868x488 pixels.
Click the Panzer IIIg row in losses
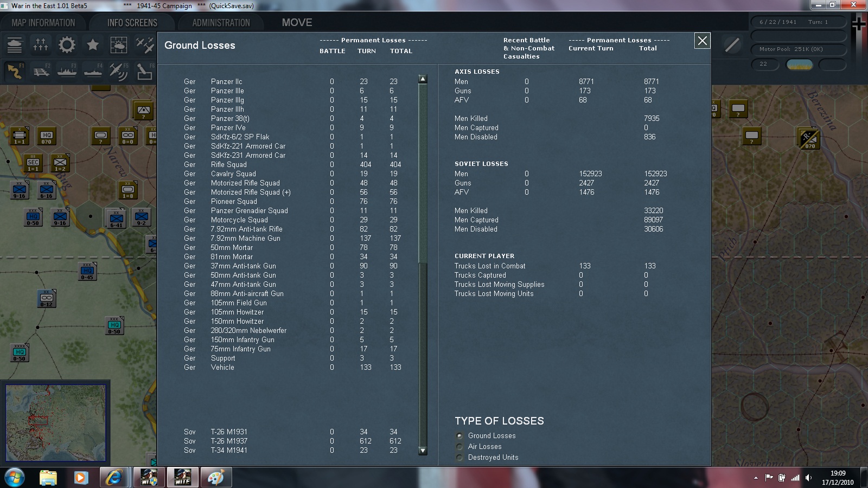click(291, 100)
